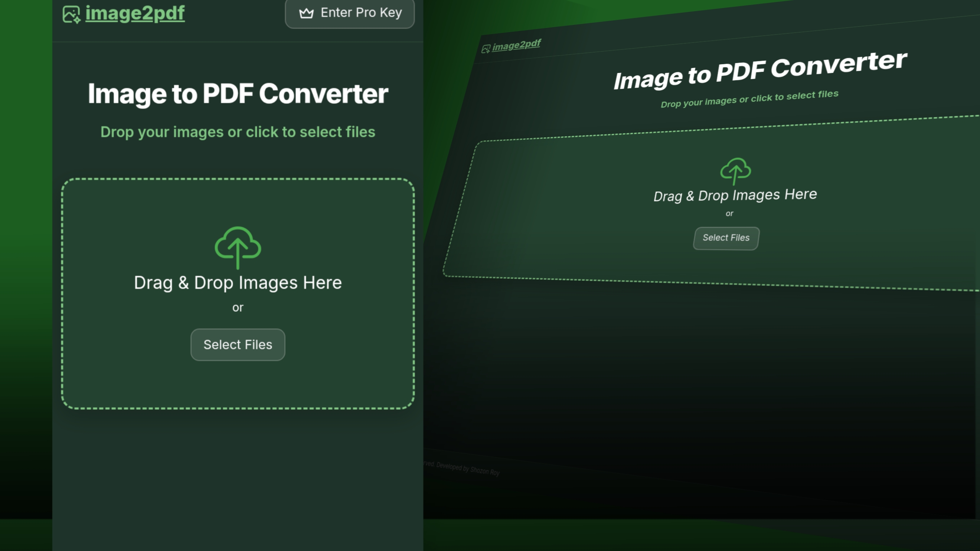The height and width of the screenshot is (551, 980).
Task: Click the large cloud upload icon in left panel
Action: point(238,247)
